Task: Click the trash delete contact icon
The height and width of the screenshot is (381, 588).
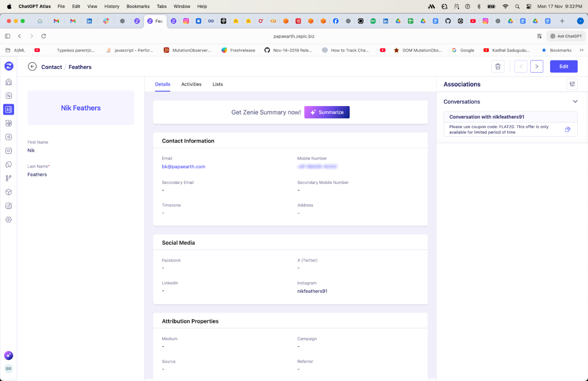Action: click(x=498, y=67)
